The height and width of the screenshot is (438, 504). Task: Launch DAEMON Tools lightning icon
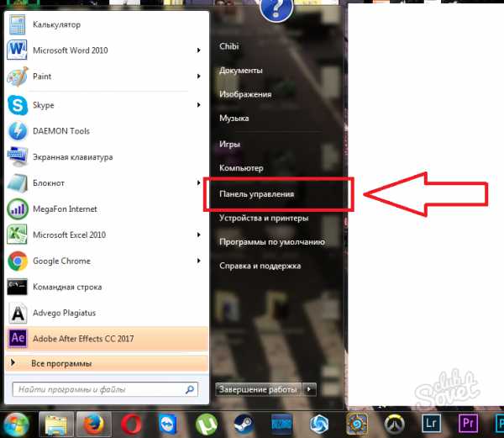[18, 131]
